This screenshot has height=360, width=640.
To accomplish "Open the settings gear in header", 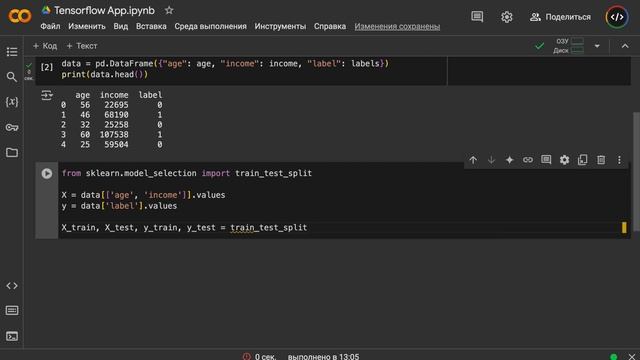I will pos(507,17).
